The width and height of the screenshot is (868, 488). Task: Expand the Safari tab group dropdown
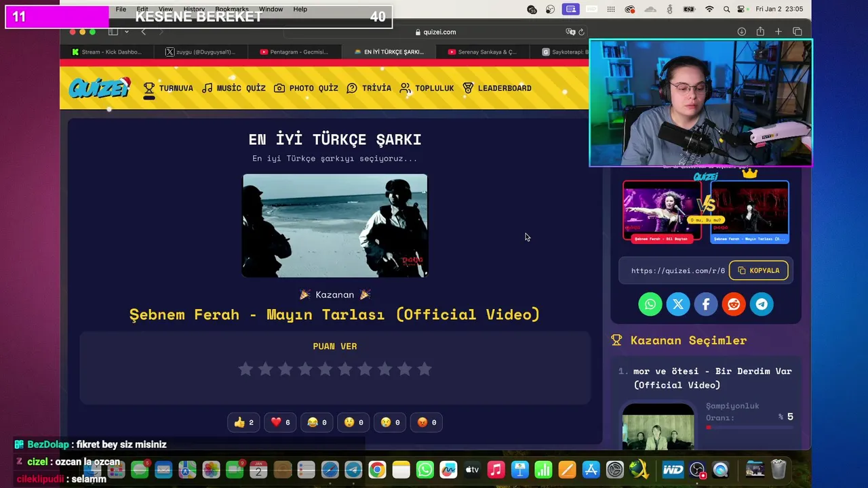coord(126,32)
